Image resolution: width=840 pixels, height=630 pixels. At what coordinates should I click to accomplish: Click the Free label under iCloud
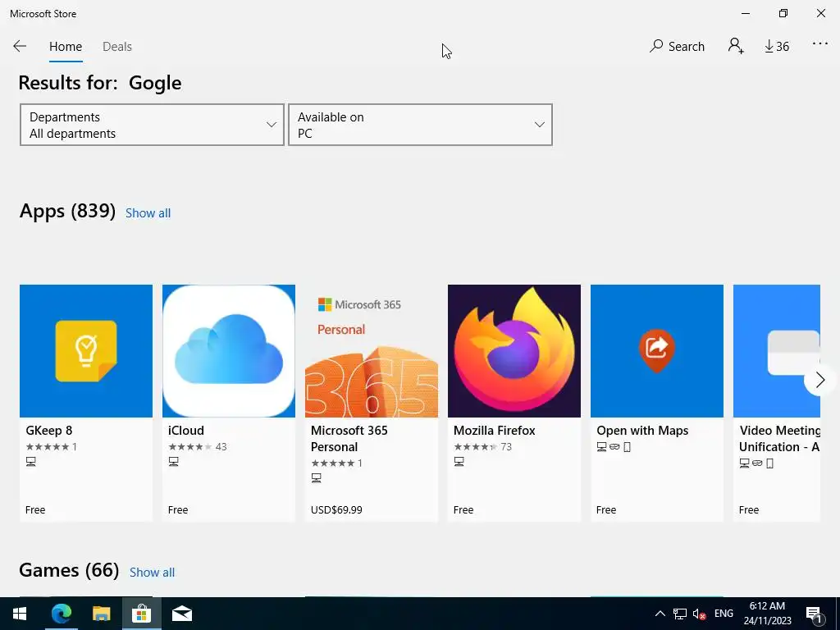178,510
